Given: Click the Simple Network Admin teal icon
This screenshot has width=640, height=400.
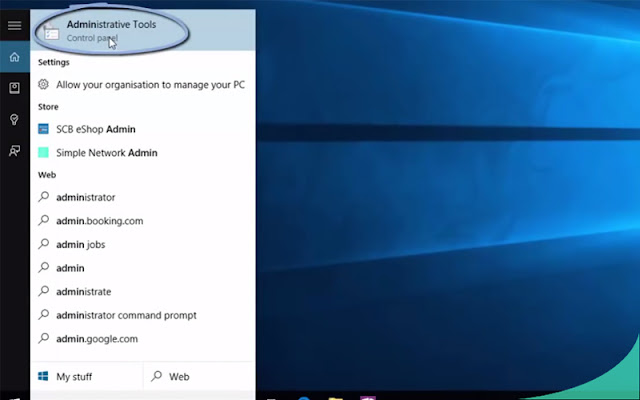Looking at the screenshot, I should point(43,153).
